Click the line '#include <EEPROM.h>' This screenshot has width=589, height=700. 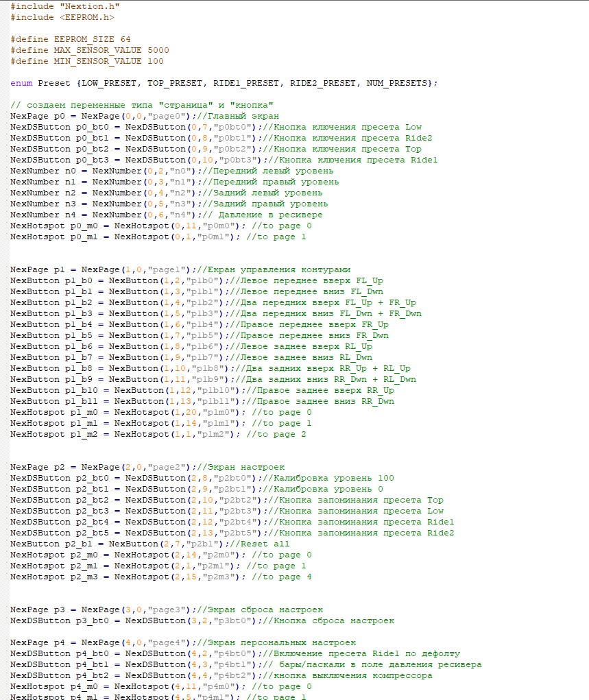[x=62, y=17]
